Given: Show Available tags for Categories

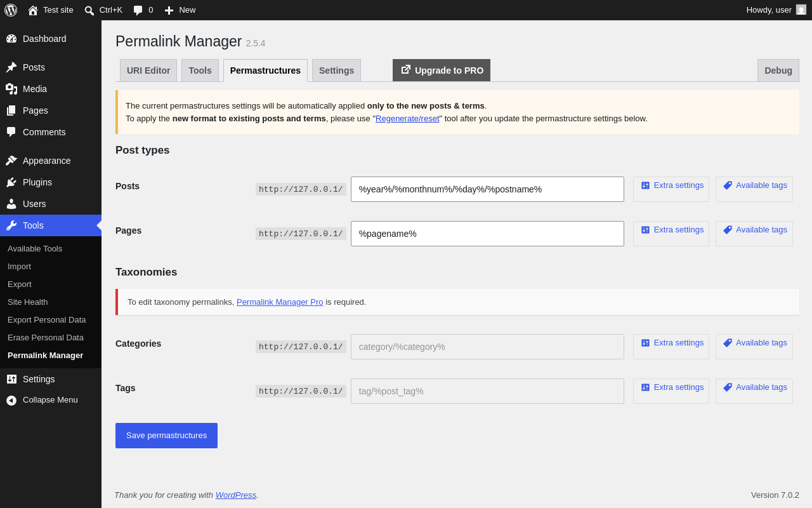Looking at the screenshot, I should 754,347.
